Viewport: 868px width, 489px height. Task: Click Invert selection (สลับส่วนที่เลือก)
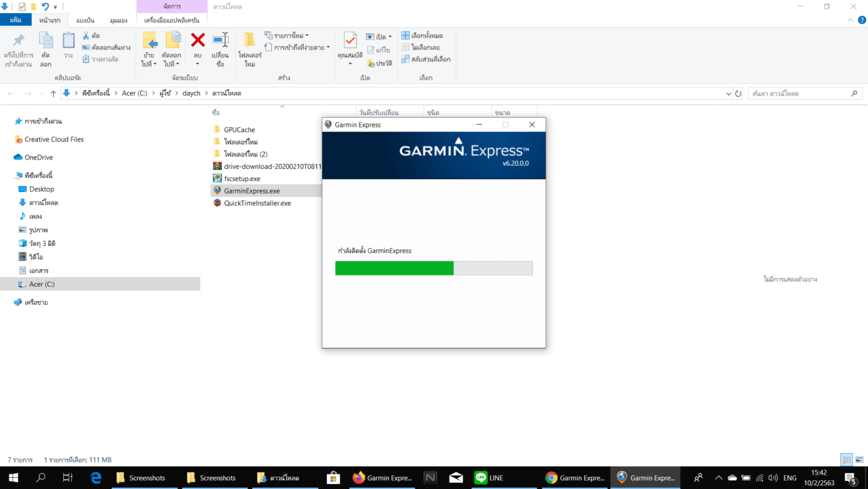pos(426,59)
